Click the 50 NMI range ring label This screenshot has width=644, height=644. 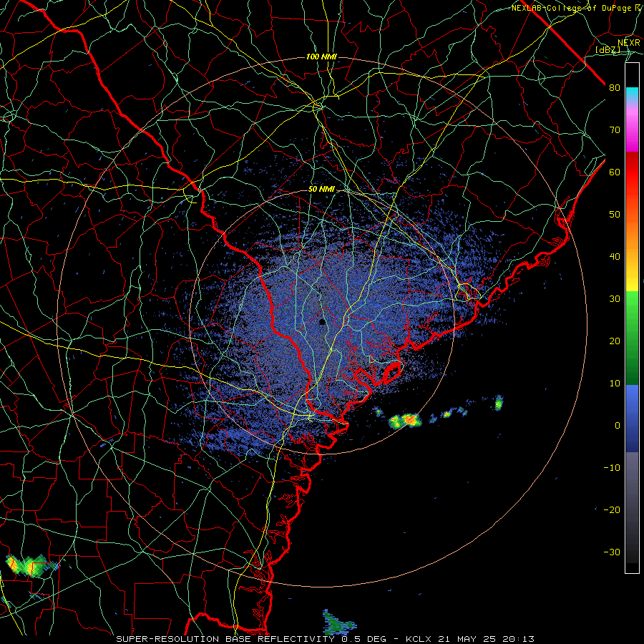pos(321,190)
